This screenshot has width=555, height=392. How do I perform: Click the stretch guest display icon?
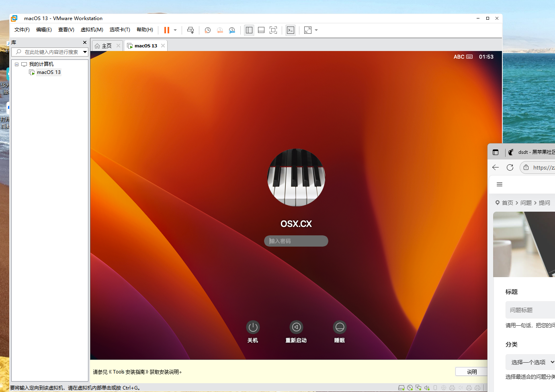[308, 30]
